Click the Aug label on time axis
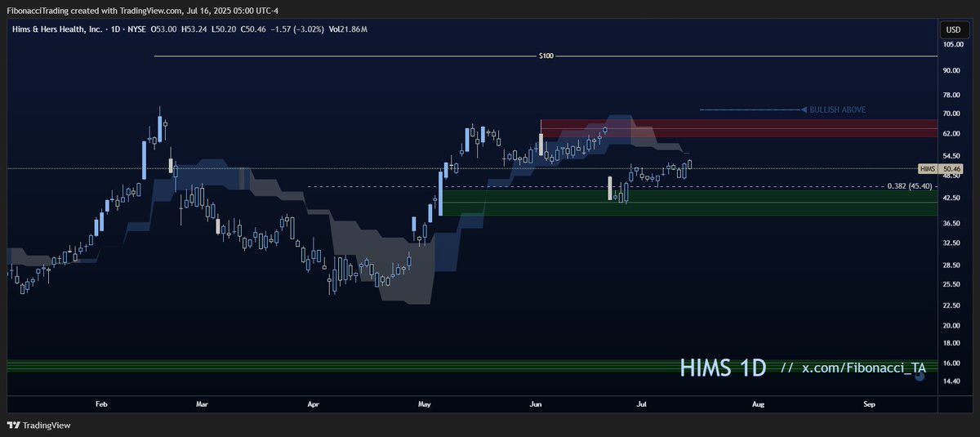The width and height of the screenshot is (980, 437). tap(758, 404)
